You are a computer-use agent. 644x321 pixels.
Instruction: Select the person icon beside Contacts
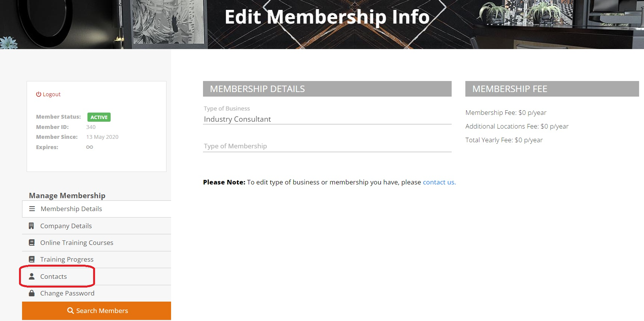click(32, 276)
